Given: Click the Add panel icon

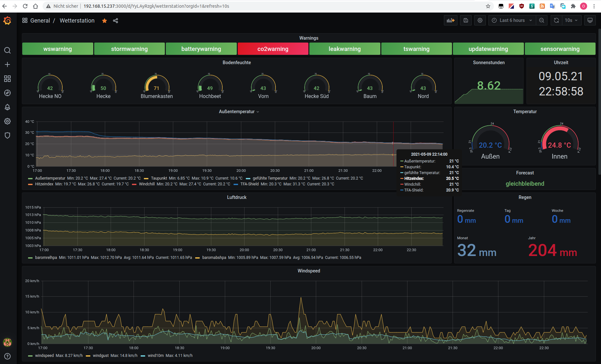Looking at the screenshot, I should point(450,20).
